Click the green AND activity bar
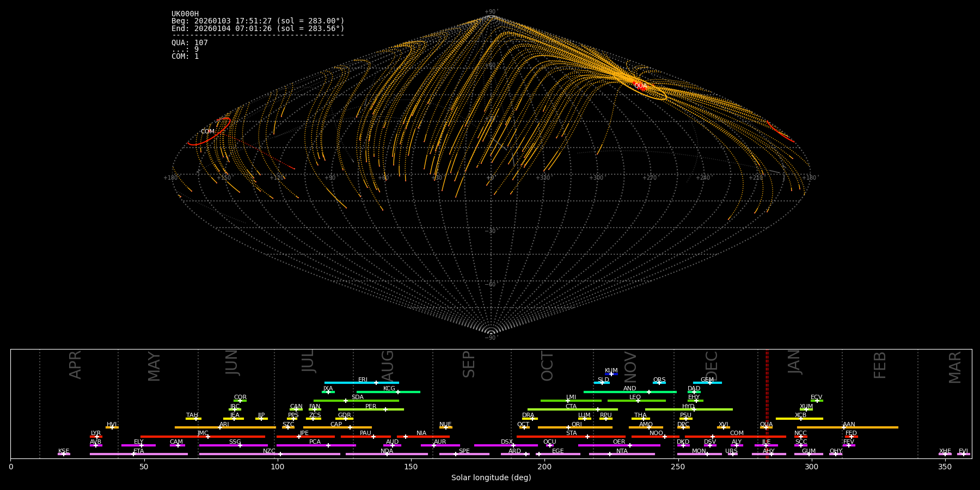 click(x=630, y=391)
